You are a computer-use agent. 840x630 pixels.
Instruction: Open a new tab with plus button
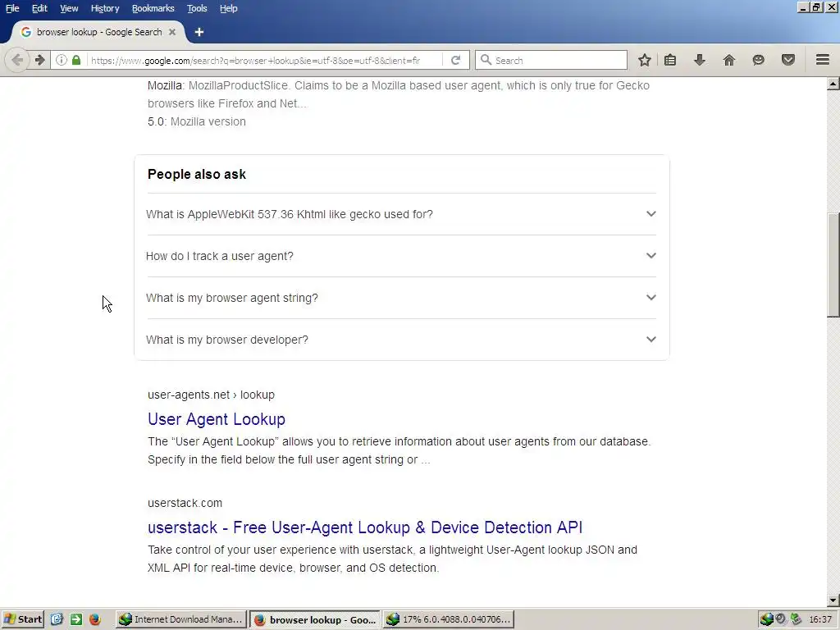point(199,32)
